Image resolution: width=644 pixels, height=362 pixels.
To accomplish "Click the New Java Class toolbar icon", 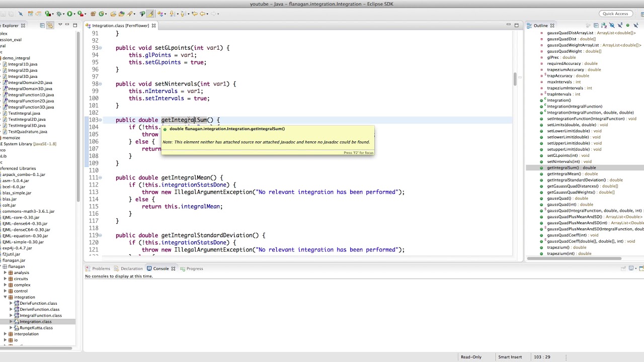I will [x=101, y=14].
